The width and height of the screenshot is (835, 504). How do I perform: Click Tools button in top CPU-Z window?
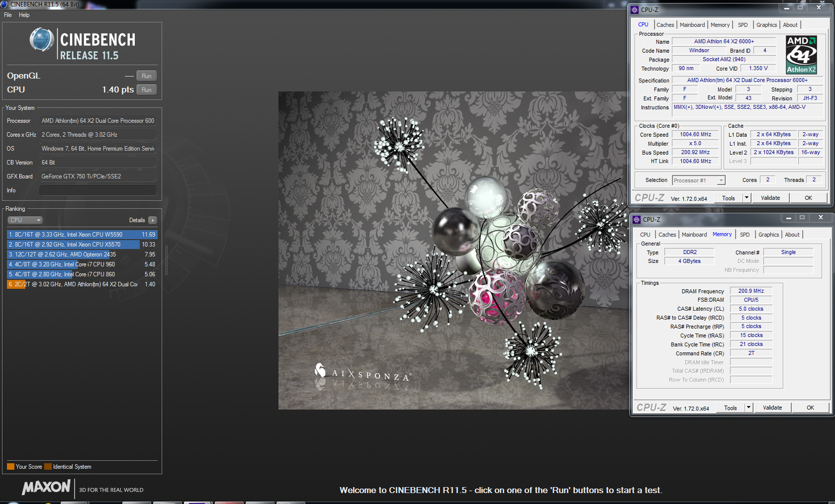pos(729,198)
